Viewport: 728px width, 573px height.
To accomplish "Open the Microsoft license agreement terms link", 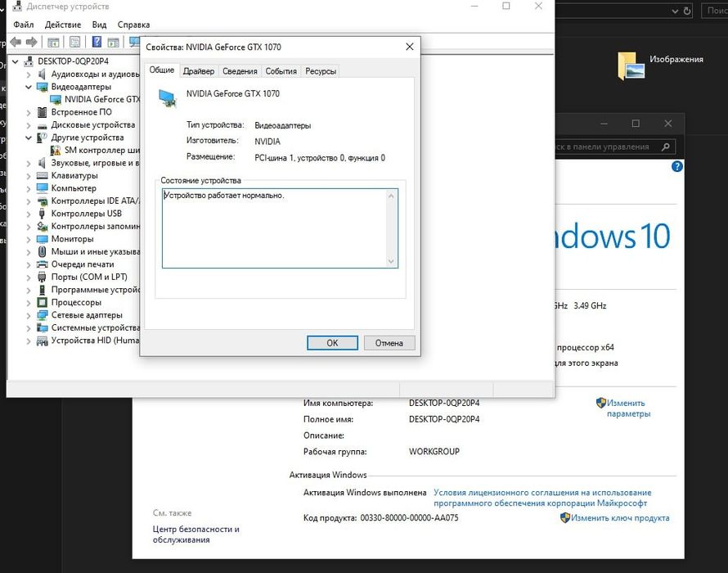I will click(x=542, y=498).
